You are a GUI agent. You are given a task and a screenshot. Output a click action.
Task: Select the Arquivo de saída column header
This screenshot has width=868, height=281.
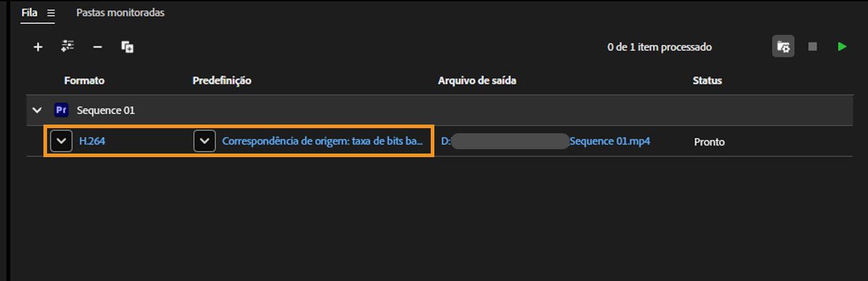point(477,81)
